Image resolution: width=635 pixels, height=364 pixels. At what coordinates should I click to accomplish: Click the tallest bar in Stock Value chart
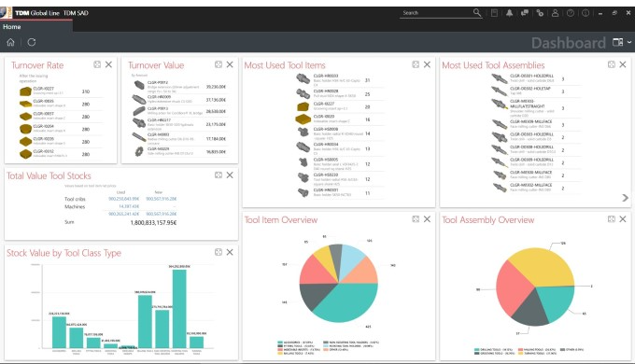click(x=179, y=309)
